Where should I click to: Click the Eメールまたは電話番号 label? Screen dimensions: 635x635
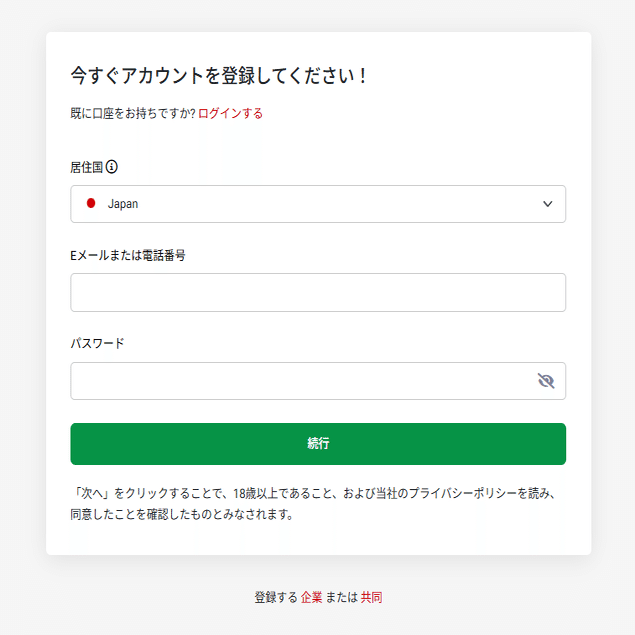click(x=128, y=255)
